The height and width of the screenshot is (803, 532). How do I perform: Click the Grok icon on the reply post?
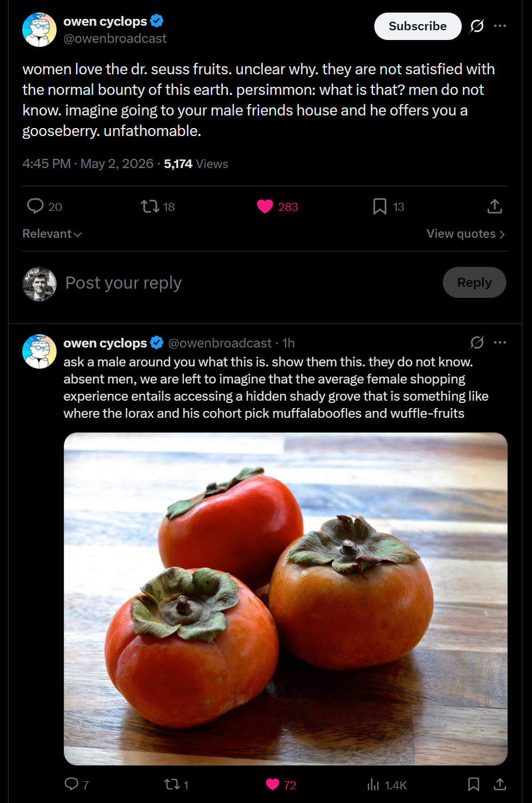click(477, 342)
